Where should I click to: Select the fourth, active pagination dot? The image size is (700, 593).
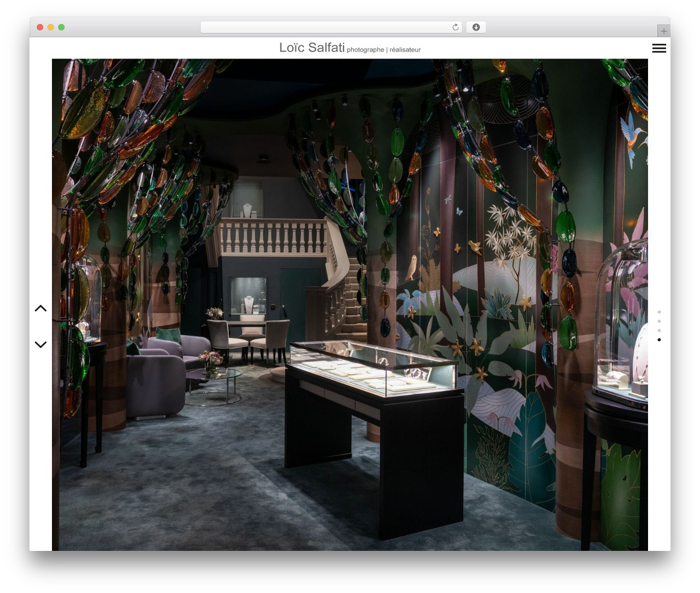point(659,340)
